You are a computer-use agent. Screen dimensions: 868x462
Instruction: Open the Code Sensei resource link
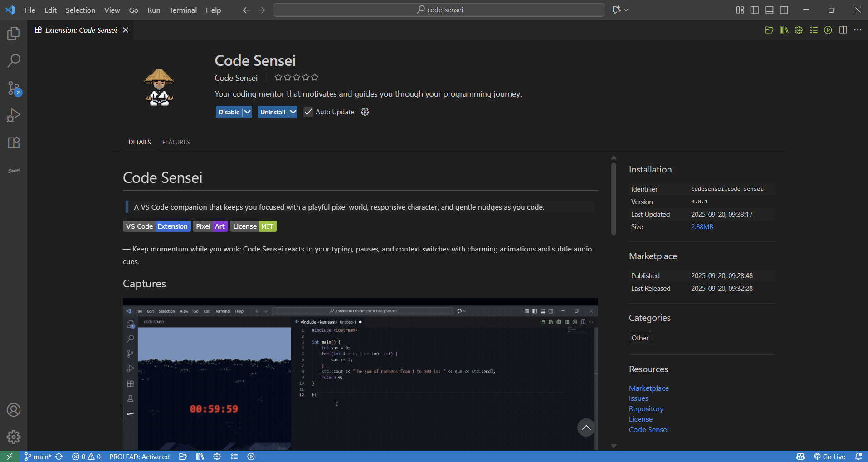point(649,429)
